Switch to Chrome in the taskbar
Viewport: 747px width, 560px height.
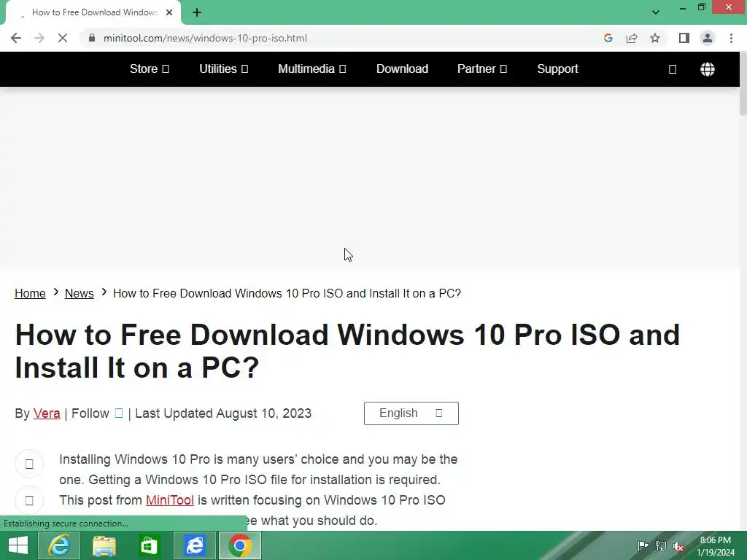tap(239, 545)
